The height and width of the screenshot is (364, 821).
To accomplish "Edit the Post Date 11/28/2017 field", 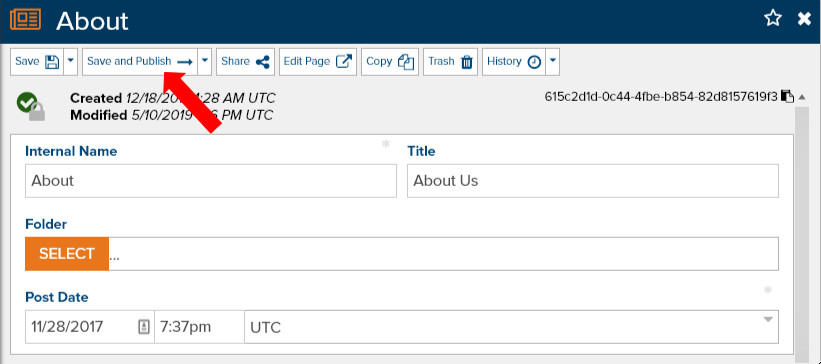I will [90, 327].
